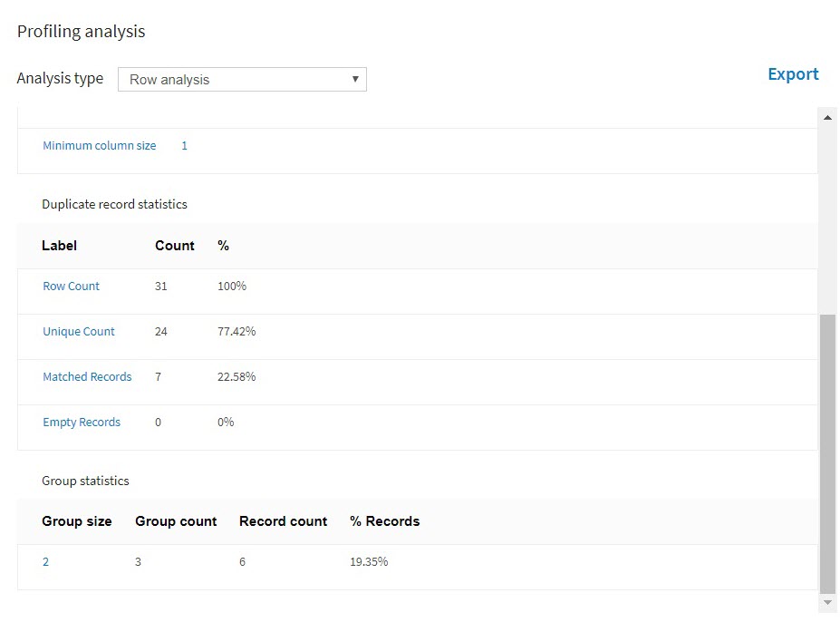Click the Group count column header
The image size is (840, 632).
coord(176,521)
